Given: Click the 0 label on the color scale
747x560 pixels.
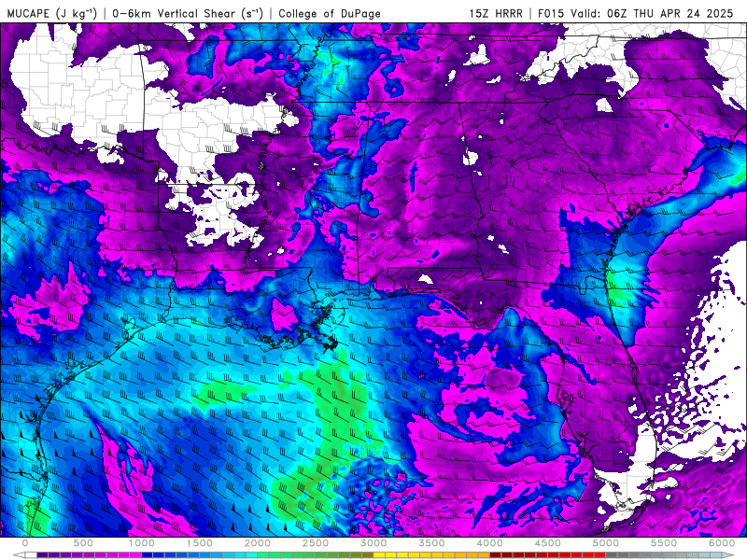Looking at the screenshot, I should point(25,543).
